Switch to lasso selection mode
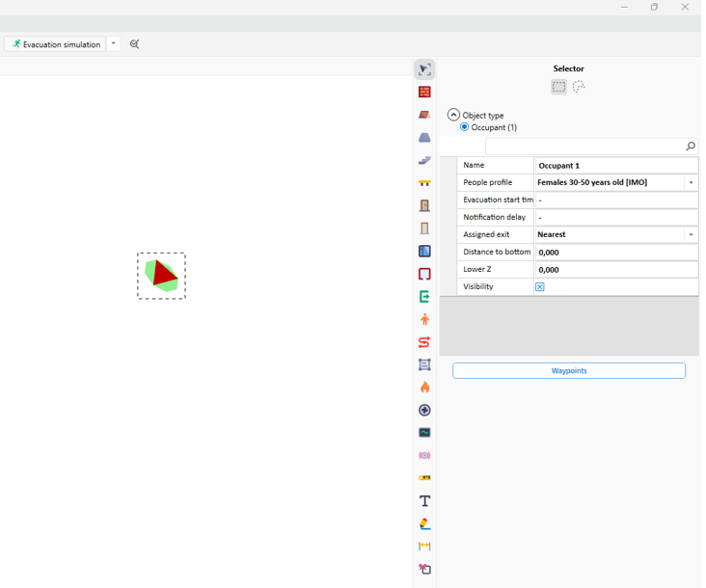Screen dimensions: 706x588 click(x=579, y=87)
